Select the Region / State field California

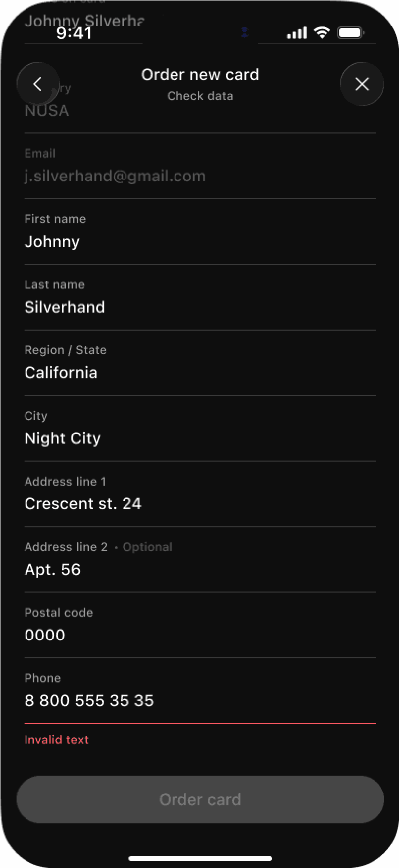pos(200,363)
